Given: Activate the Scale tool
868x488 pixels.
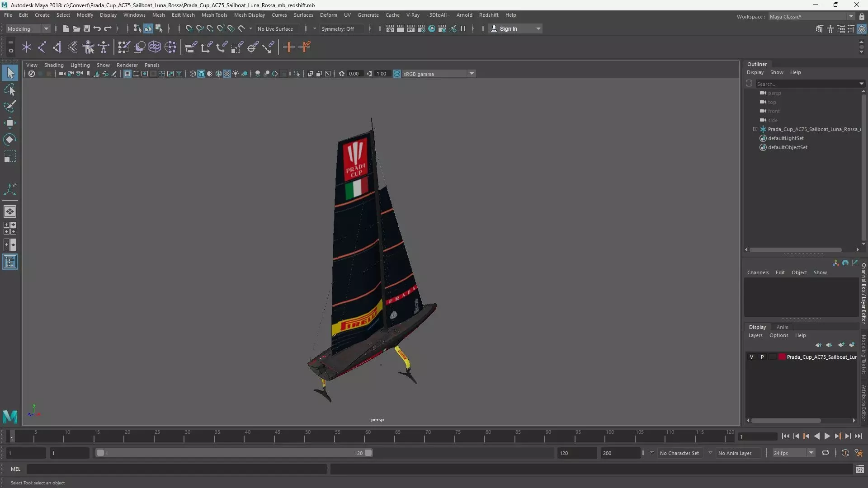Looking at the screenshot, I should (x=10, y=156).
